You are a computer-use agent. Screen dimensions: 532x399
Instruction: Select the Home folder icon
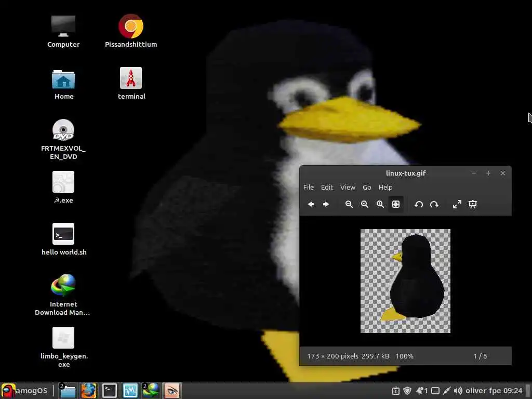click(63, 85)
